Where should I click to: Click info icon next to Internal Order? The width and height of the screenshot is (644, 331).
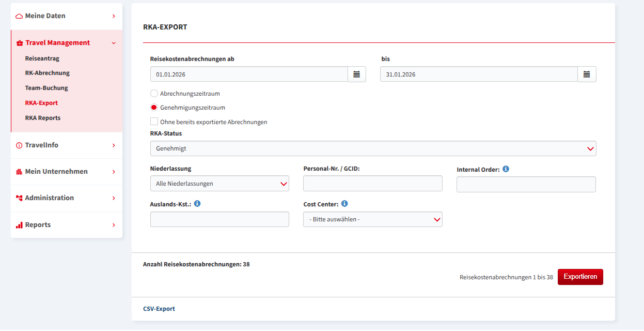[506, 169]
